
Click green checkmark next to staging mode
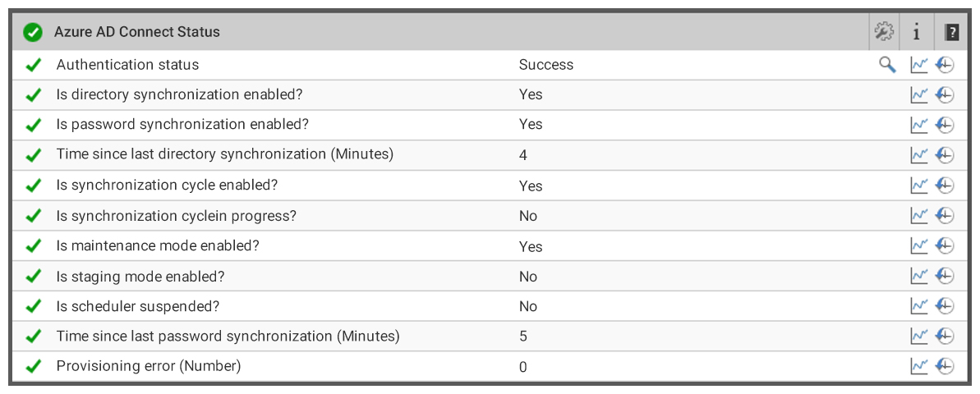pyautogui.click(x=33, y=276)
